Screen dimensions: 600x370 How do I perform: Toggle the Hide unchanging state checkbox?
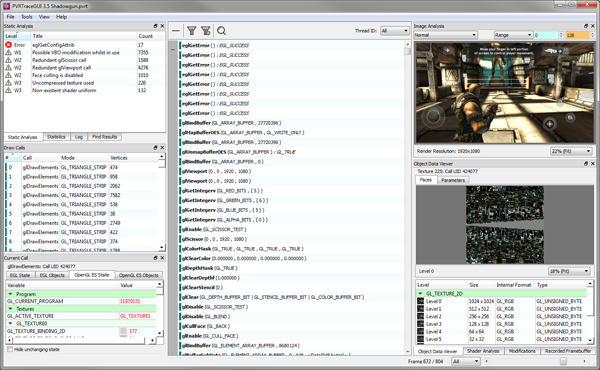[x=10, y=349]
